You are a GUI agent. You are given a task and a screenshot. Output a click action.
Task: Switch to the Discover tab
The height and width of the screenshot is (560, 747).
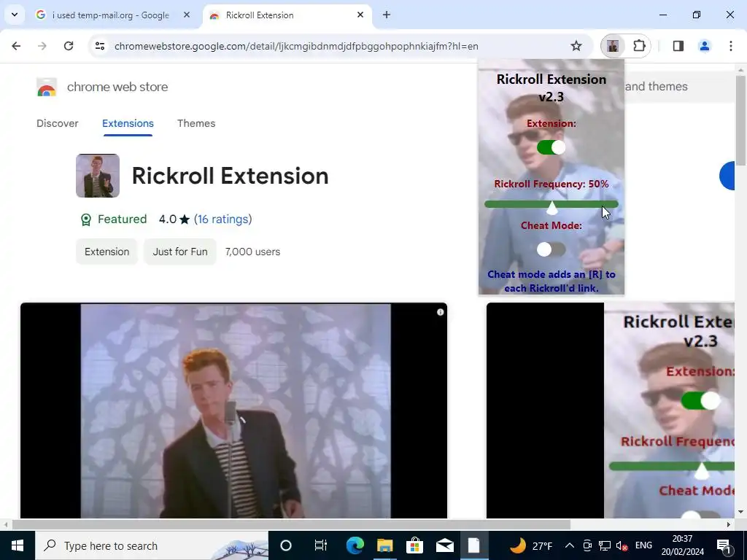pos(57,123)
